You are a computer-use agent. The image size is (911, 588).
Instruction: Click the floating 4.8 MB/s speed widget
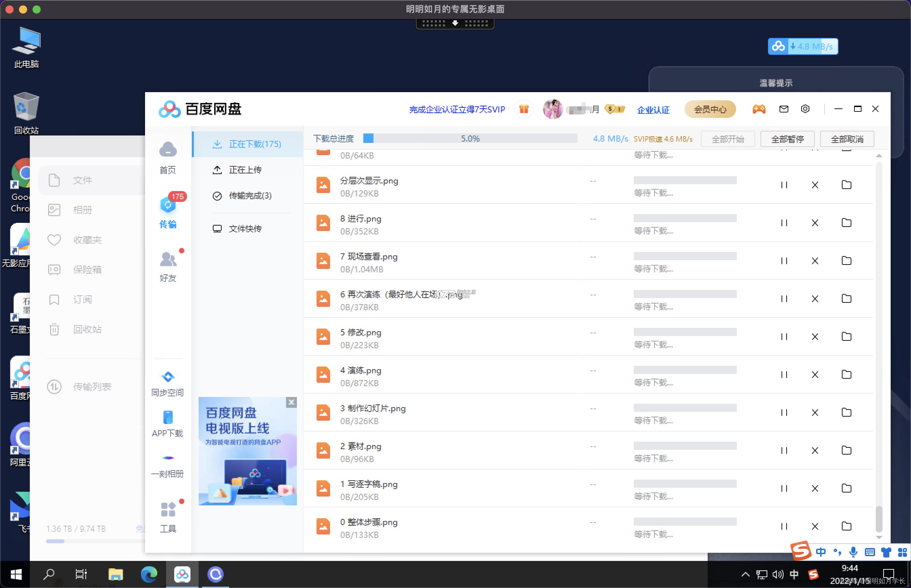point(803,47)
